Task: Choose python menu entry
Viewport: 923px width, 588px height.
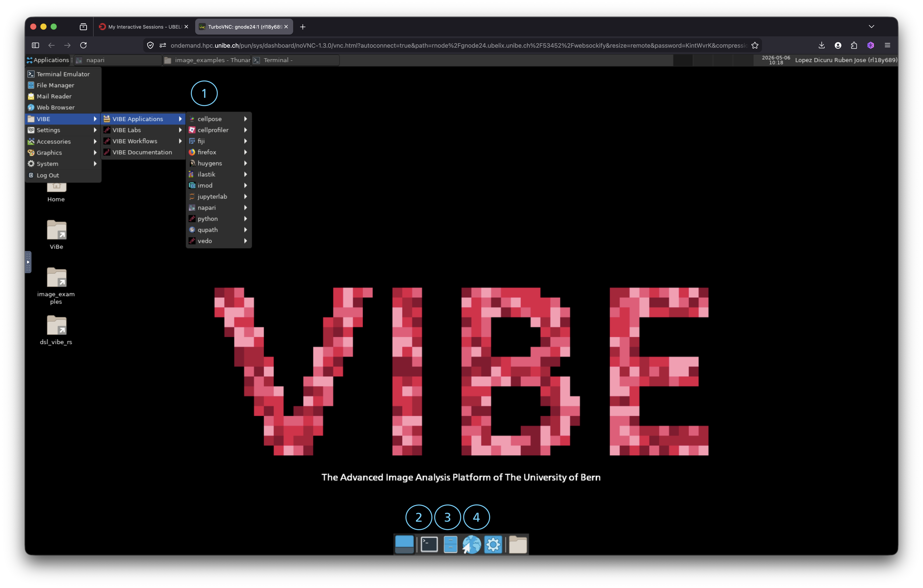Action: pos(218,219)
